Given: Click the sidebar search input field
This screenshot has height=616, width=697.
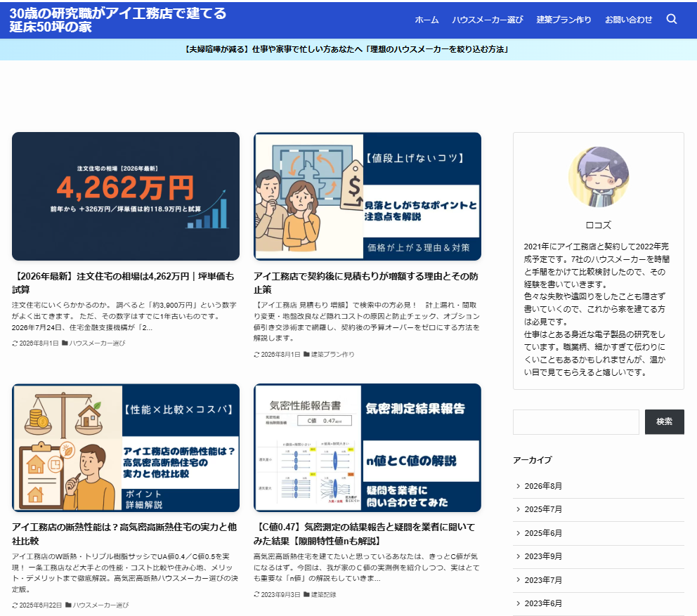Looking at the screenshot, I should (576, 421).
